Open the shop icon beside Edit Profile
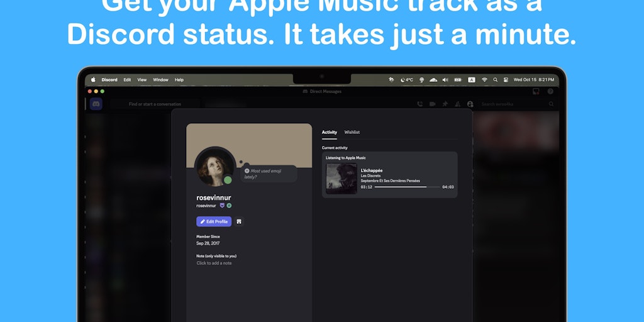Viewport: 644px width, 322px height. 239,222
